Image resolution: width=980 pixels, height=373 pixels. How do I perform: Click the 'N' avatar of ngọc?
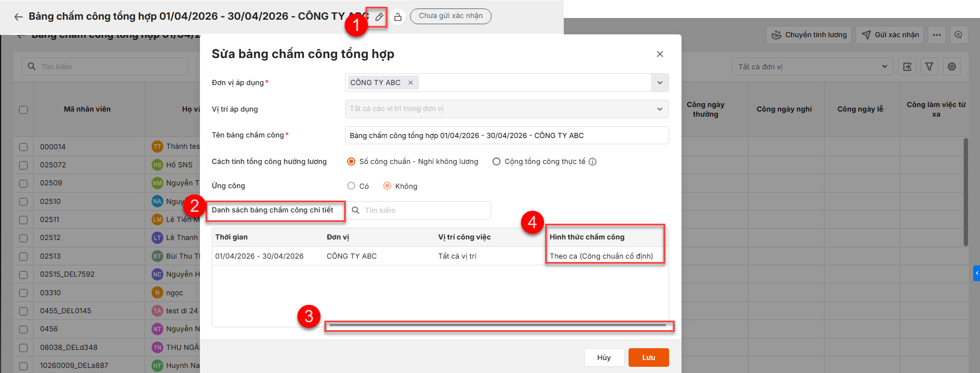(157, 292)
